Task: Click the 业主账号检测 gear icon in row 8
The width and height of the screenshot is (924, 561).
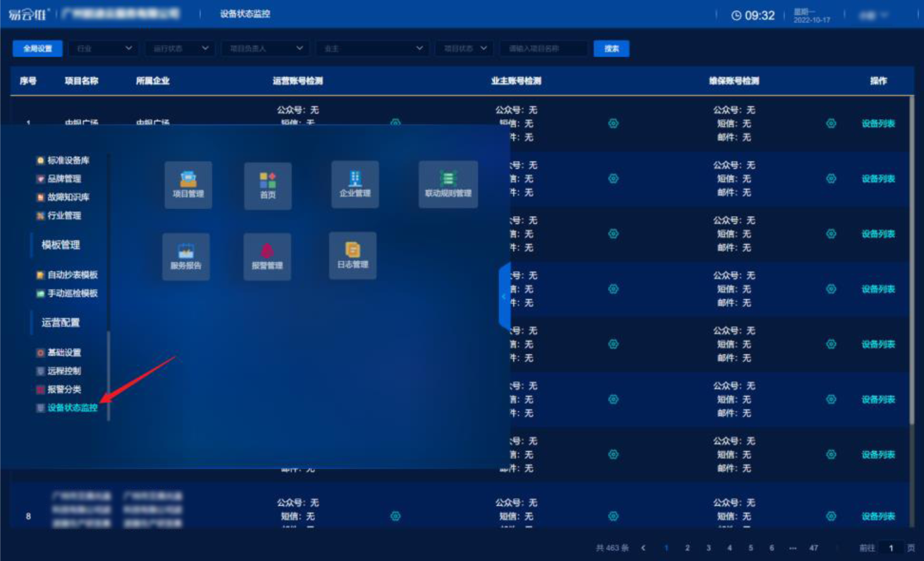Action: tap(613, 516)
